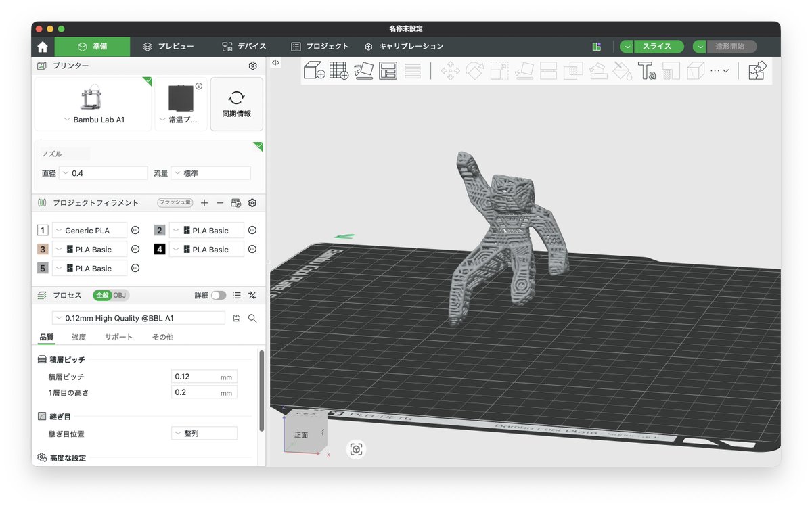Toggle the 詳細 advanced mode switch
The height and width of the screenshot is (508, 812).
[x=219, y=296]
